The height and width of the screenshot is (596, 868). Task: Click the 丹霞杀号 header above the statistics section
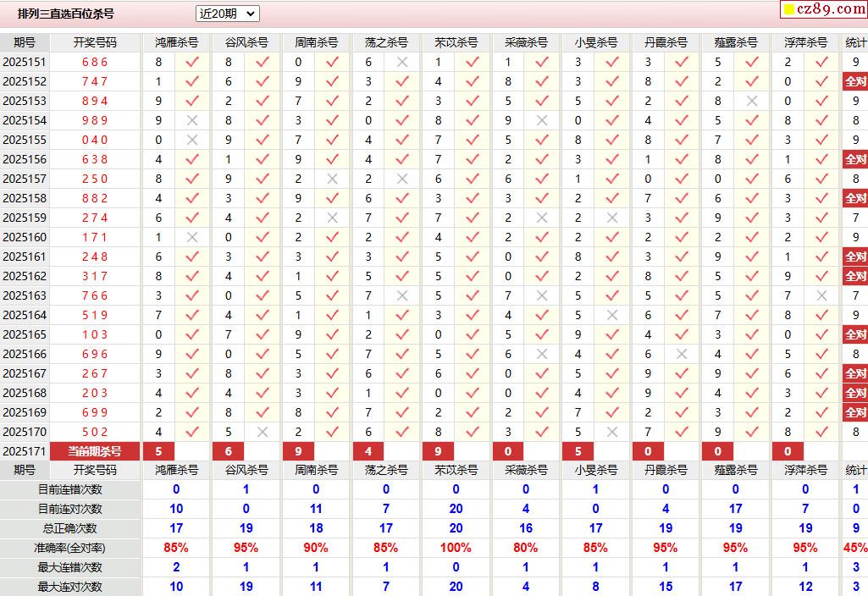pos(666,471)
